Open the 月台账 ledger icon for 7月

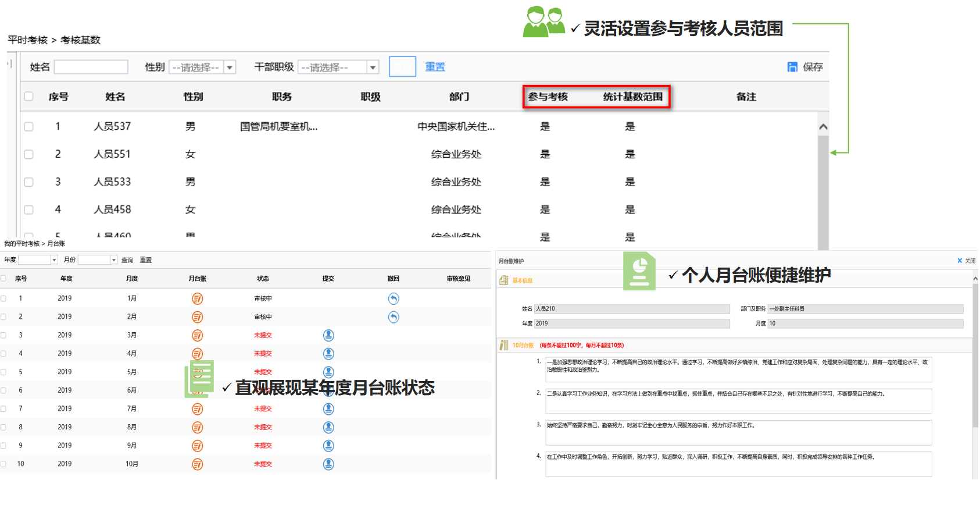click(x=198, y=409)
